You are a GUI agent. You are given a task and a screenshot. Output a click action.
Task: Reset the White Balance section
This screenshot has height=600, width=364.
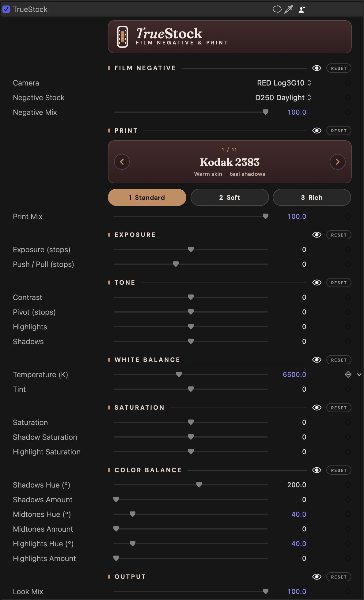[x=339, y=360]
